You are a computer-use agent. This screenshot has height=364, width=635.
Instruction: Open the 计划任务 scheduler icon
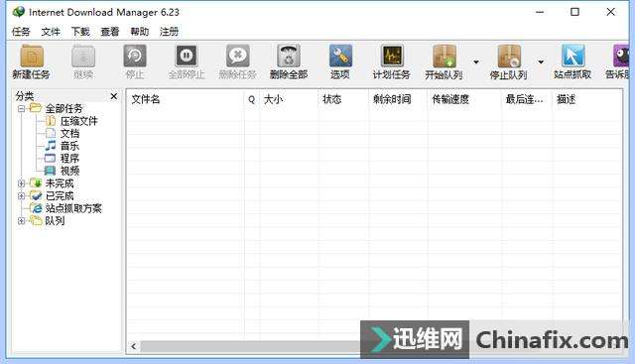point(392,56)
